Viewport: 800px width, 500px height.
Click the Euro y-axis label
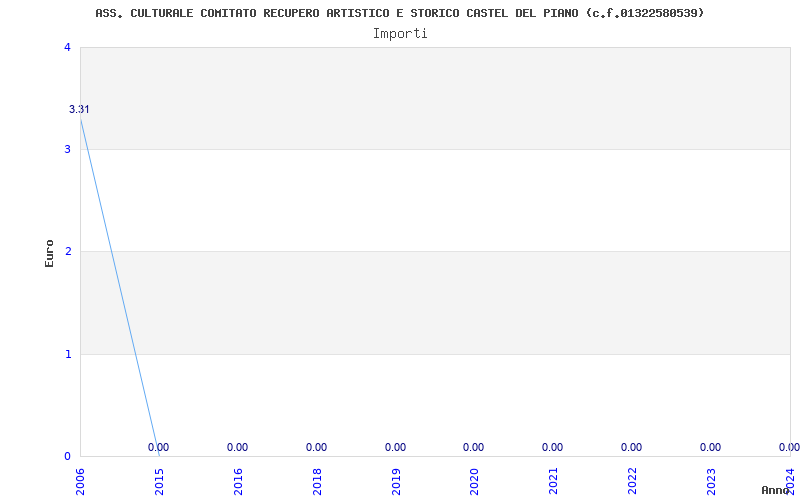(x=49, y=253)
